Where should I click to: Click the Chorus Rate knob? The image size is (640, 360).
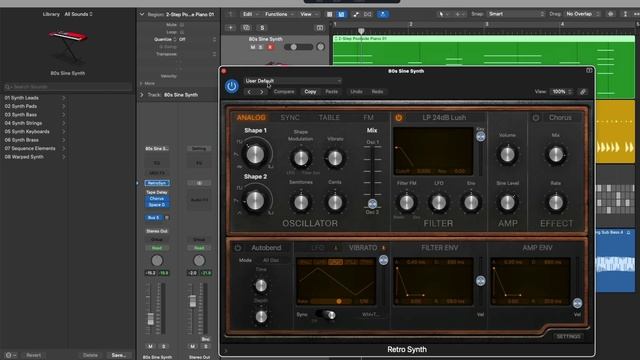point(556,202)
